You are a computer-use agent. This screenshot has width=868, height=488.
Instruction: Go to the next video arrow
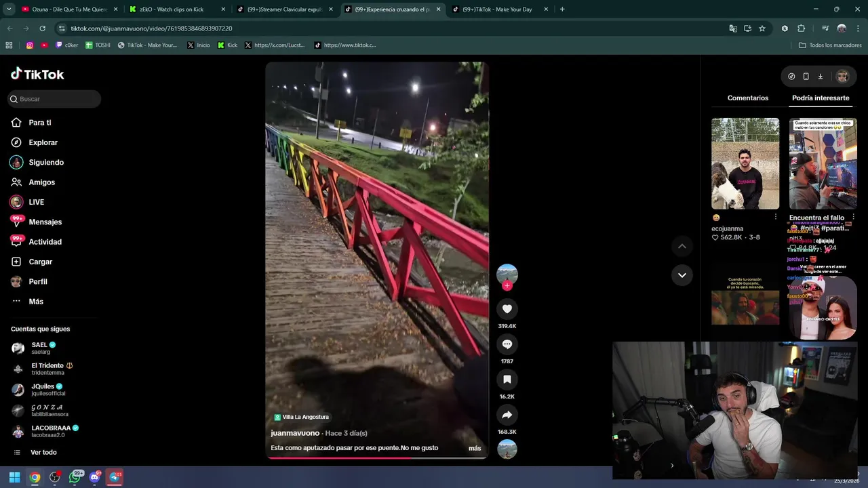point(682,275)
